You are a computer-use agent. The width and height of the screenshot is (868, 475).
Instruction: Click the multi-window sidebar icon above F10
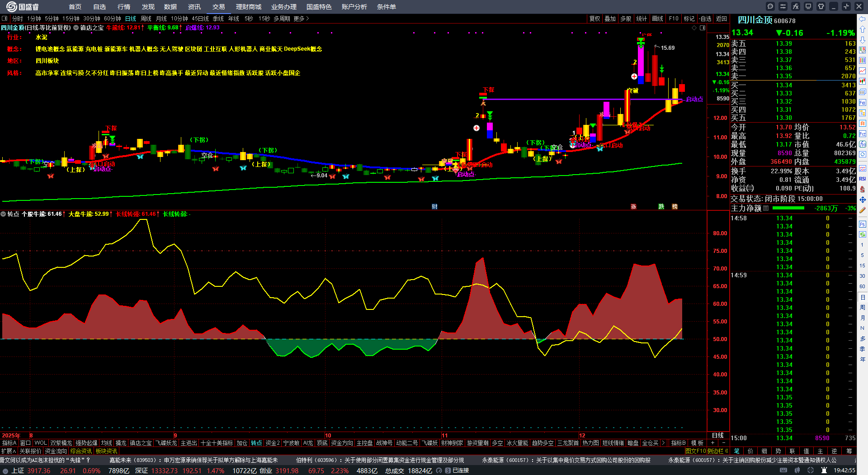tap(863, 92)
